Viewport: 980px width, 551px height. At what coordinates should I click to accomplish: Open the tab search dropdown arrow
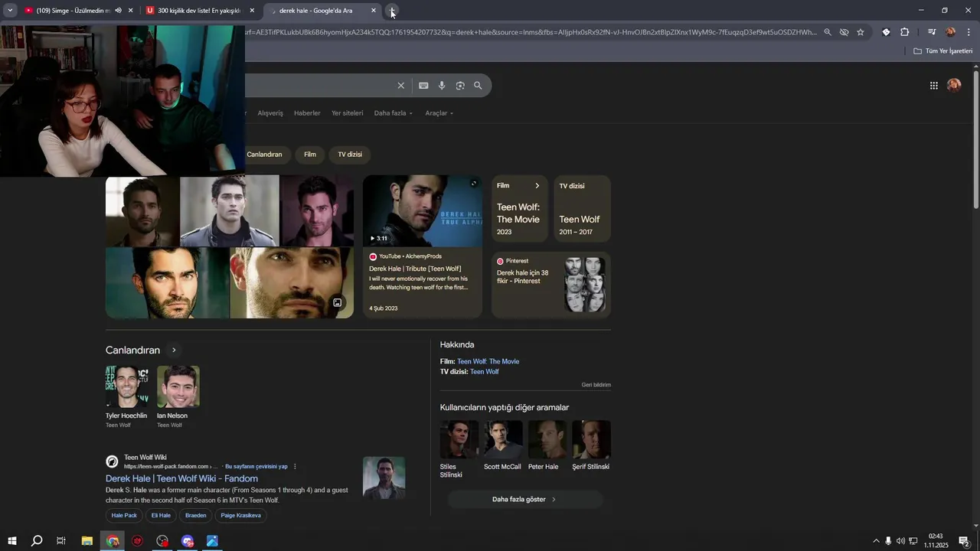(x=10, y=11)
